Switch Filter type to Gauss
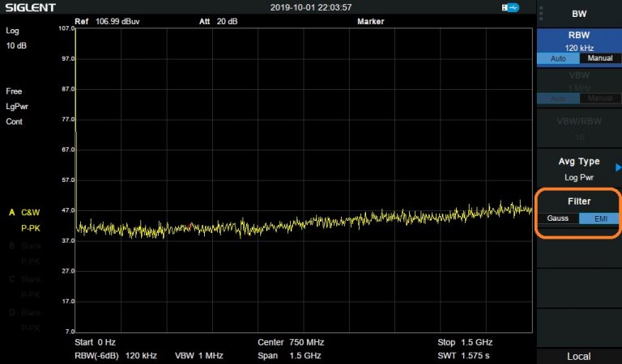This screenshot has height=364, width=622. tap(558, 218)
